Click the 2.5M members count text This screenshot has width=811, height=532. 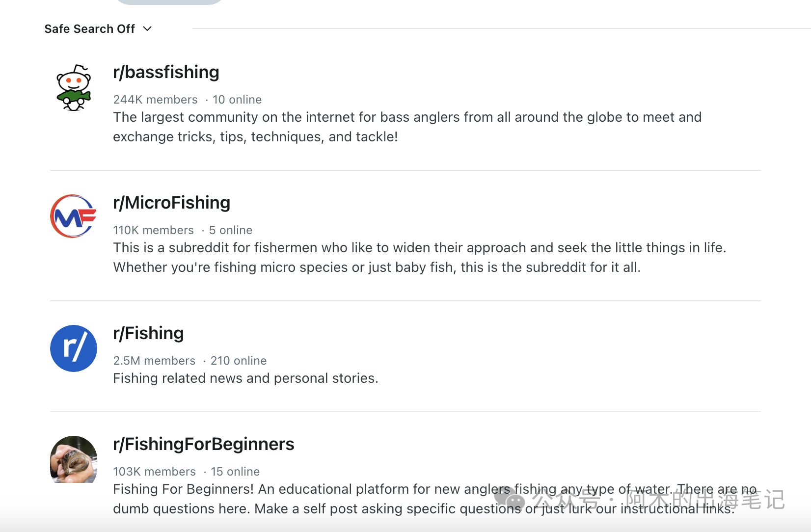coord(154,361)
